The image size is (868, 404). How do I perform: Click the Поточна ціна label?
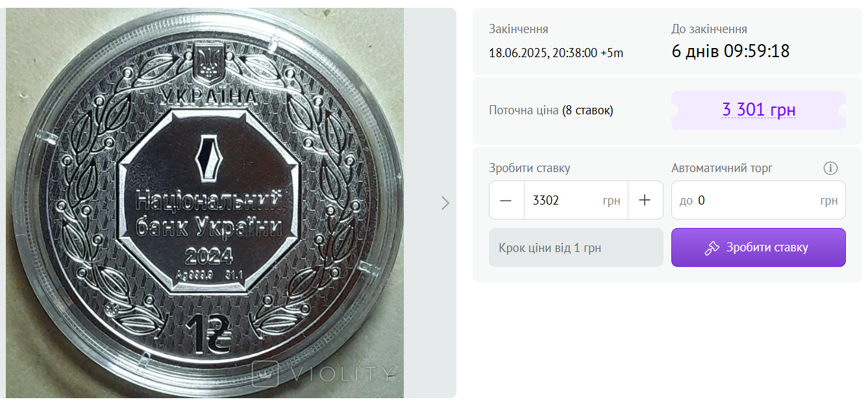(524, 110)
